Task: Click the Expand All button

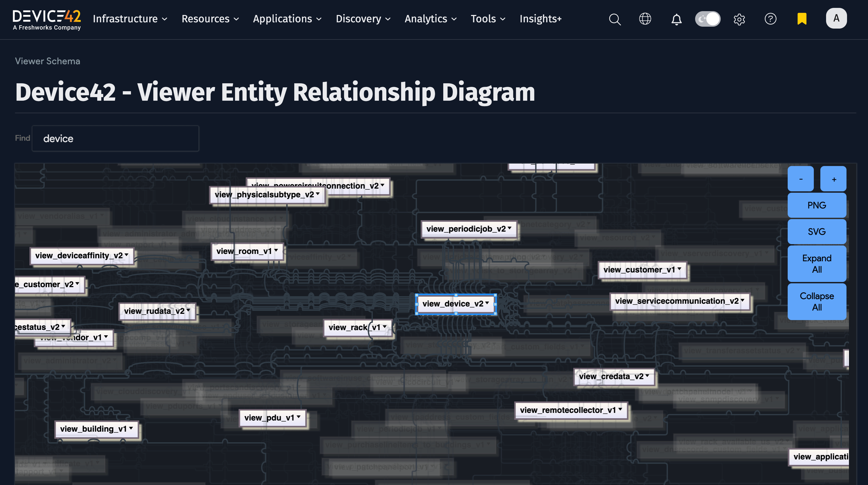Action: click(817, 263)
